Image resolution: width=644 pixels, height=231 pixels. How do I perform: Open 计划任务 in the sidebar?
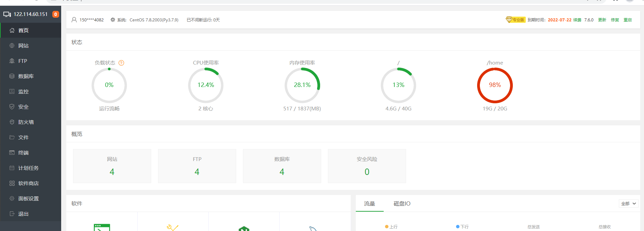click(28, 168)
